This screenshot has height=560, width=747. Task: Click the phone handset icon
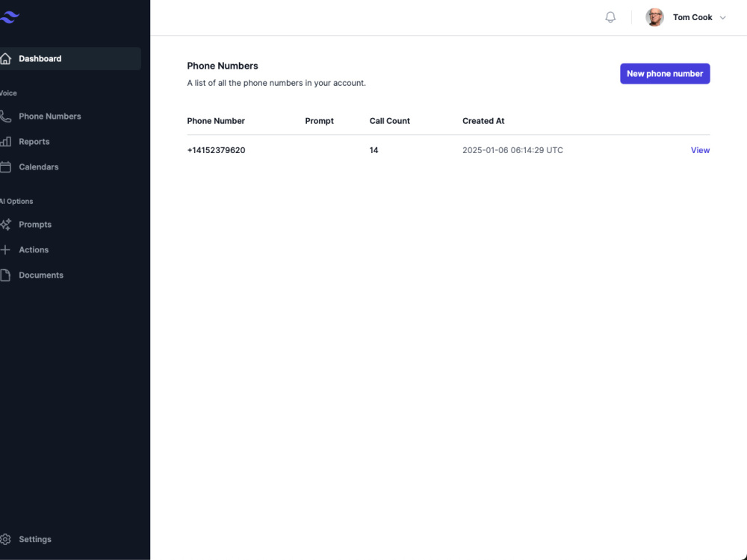(x=5, y=116)
